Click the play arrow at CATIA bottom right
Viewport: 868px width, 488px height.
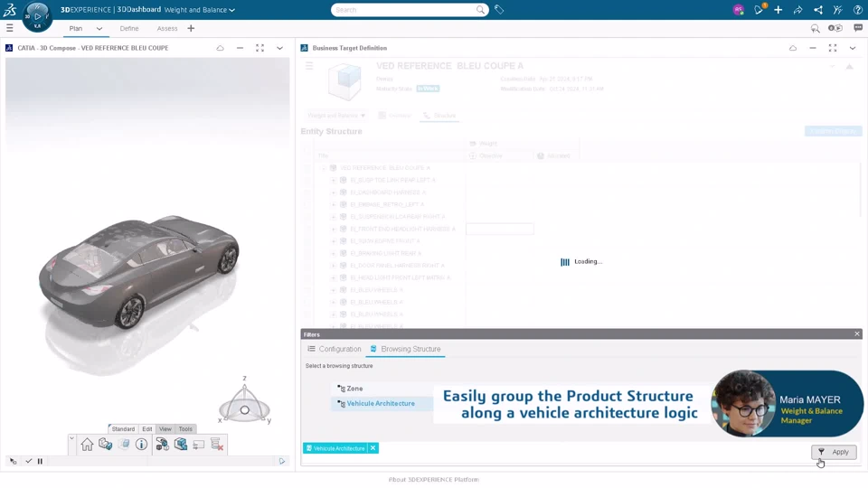click(282, 461)
